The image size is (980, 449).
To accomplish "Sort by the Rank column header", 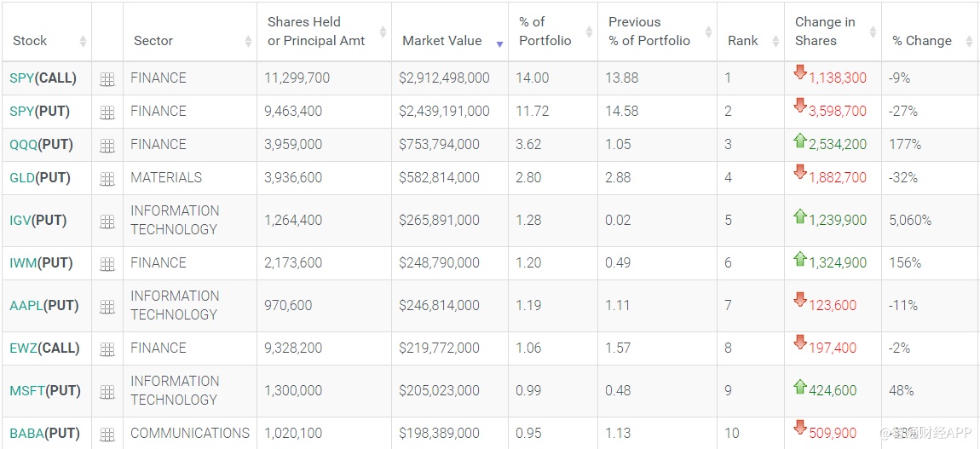I will (743, 40).
